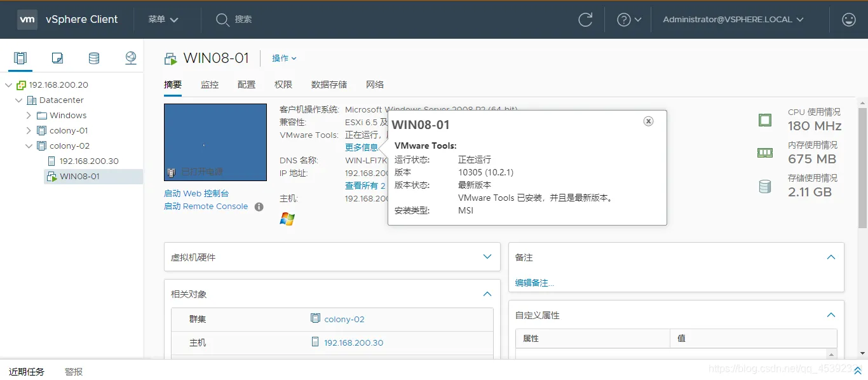Viewport: 868px width, 380px height.
Task: Switch to the 配置 tab
Action: [x=247, y=85]
